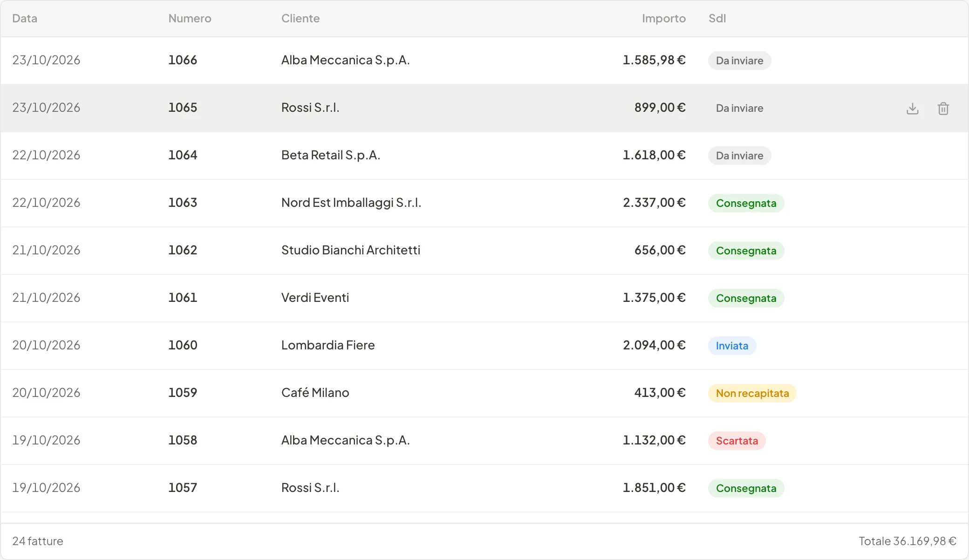This screenshot has width=969, height=560.
Task: Select client Studio Bianchi Architetti
Action: 351,250
